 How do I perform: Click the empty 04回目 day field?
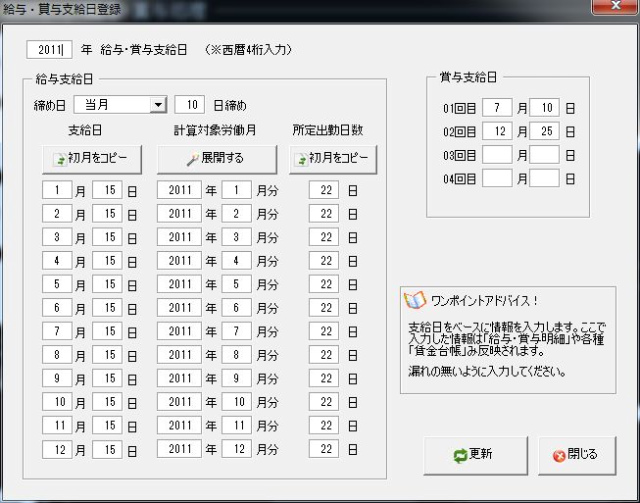544,178
